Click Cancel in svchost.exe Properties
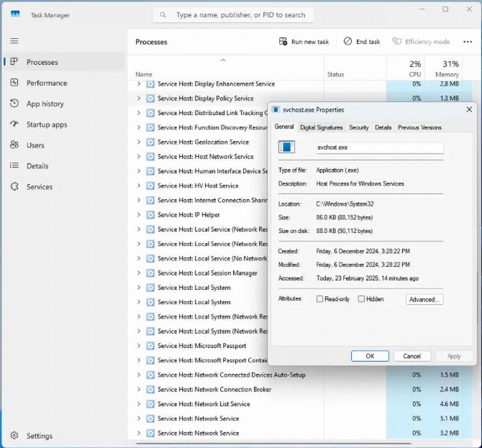This screenshot has width=482, height=448. 412,356
